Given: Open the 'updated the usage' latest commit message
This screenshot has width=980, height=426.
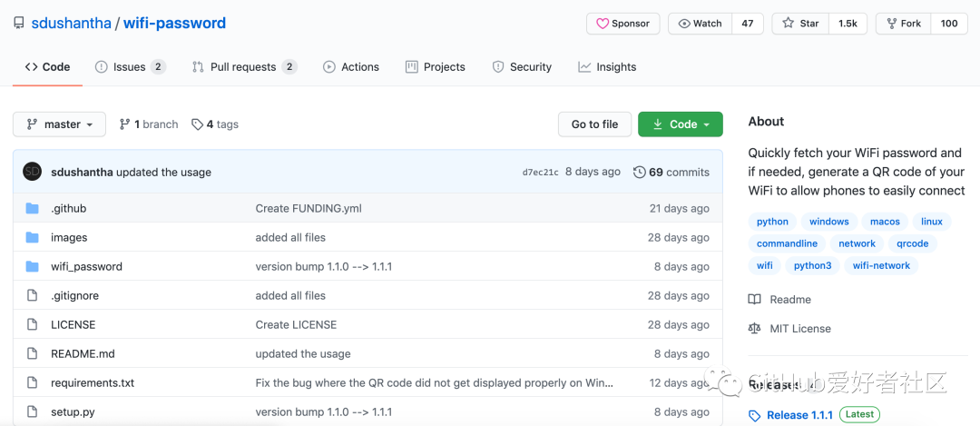Looking at the screenshot, I should coord(163,172).
